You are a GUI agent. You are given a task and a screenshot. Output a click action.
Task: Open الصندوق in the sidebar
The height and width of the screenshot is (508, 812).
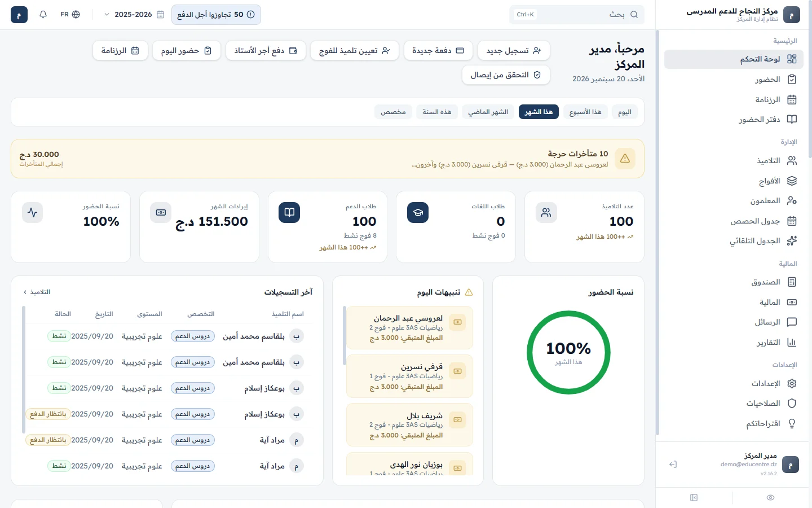tap(734, 282)
